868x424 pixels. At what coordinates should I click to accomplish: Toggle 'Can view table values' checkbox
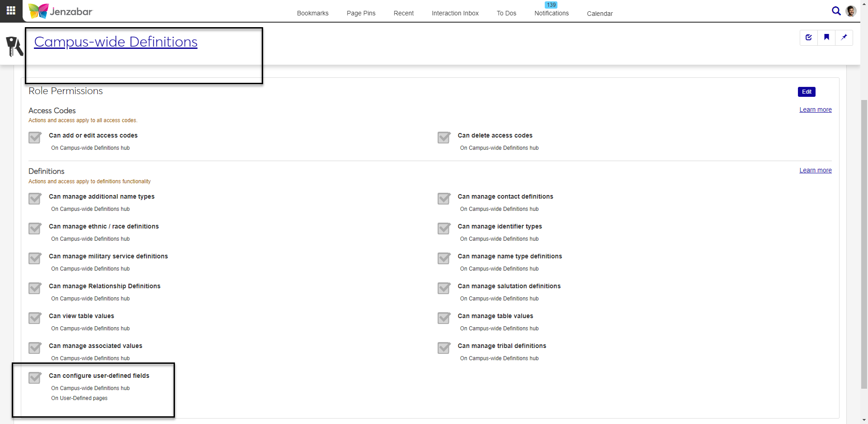point(35,318)
